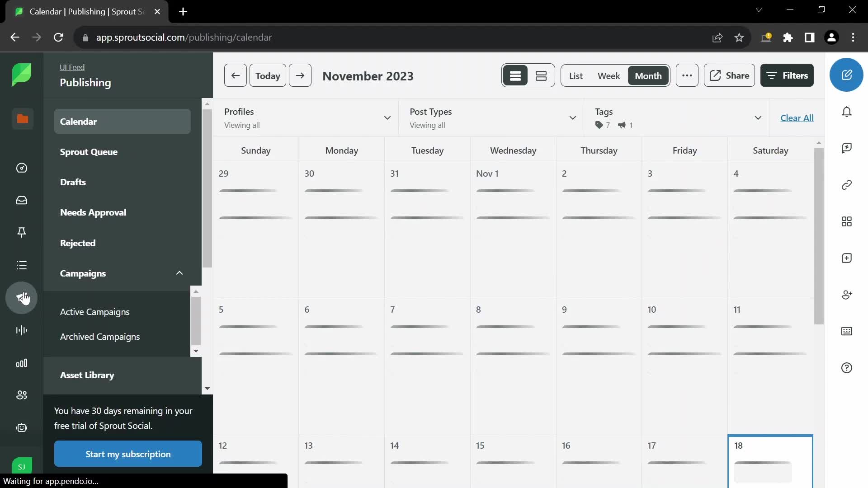Viewport: 868px width, 488px height.
Task: Switch to Week view
Action: click(x=609, y=75)
